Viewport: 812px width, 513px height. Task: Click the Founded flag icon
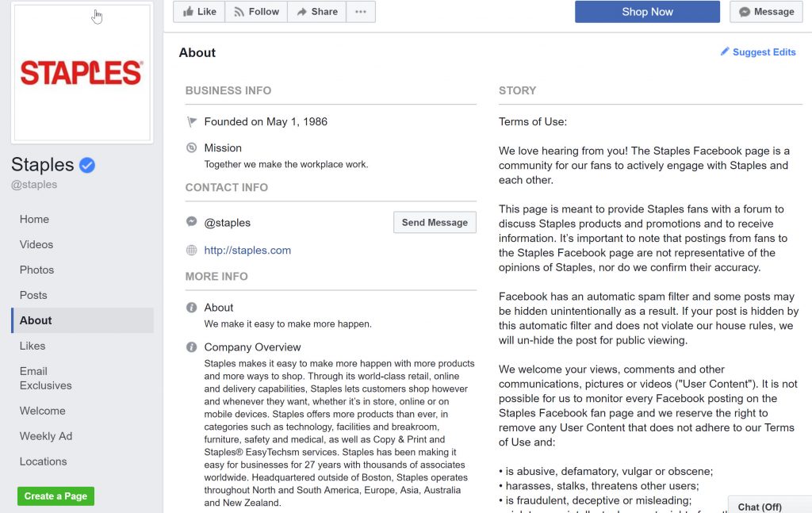(x=192, y=121)
